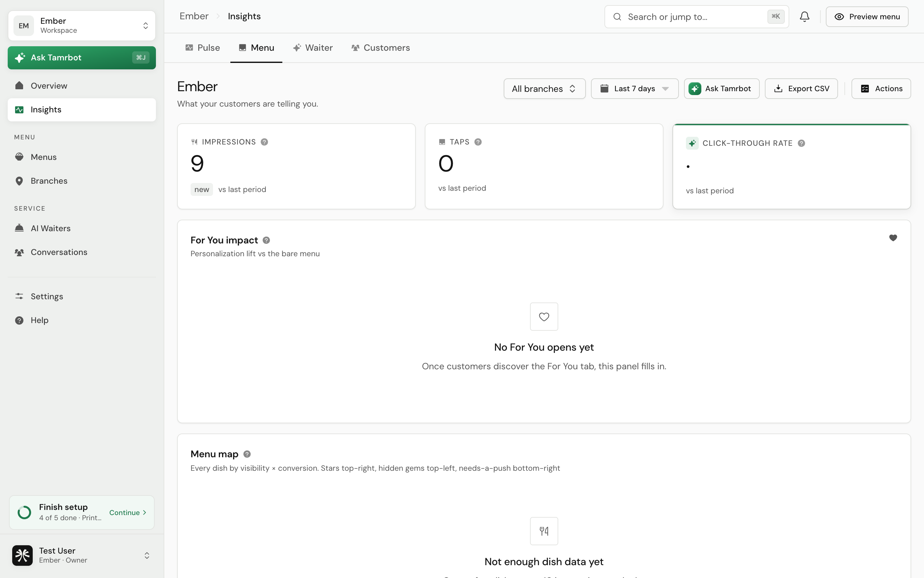The height and width of the screenshot is (578, 924).
Task: Click the help icon beside Click-through rate
Action: tap(801, 143)
